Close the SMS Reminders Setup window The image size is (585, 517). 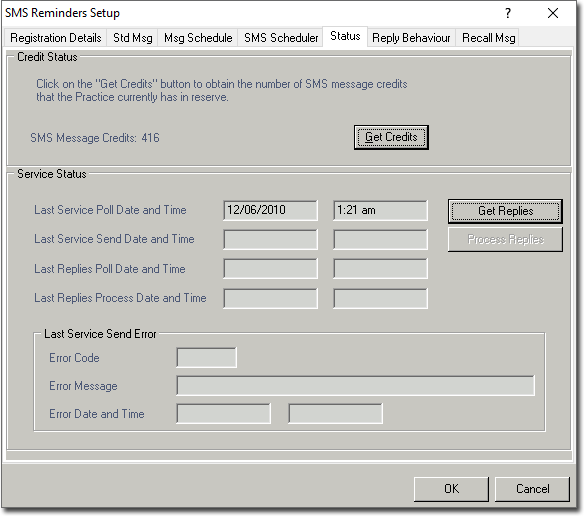553,13
